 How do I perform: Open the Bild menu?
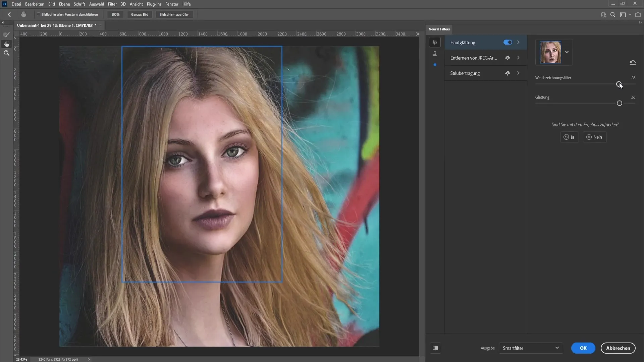(x=51, y=4)
